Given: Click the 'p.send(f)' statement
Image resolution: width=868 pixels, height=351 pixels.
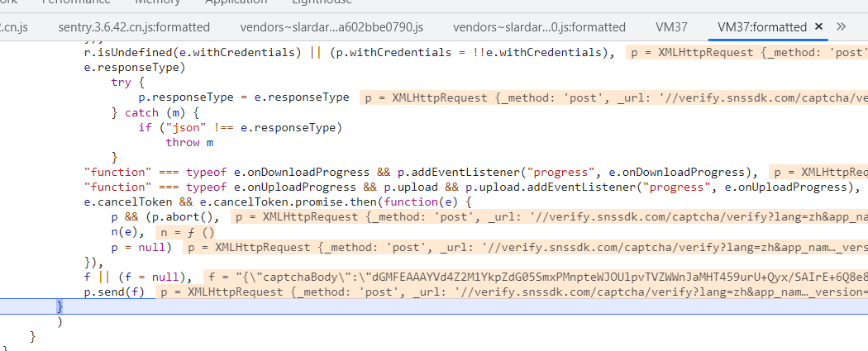Looking at the screenshot, I should (x=115, y=292).
